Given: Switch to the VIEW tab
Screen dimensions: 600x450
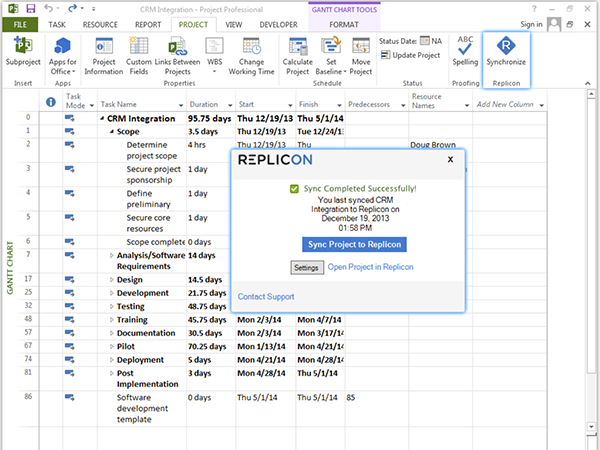Looking at the screenshot, I should [233, 24].
